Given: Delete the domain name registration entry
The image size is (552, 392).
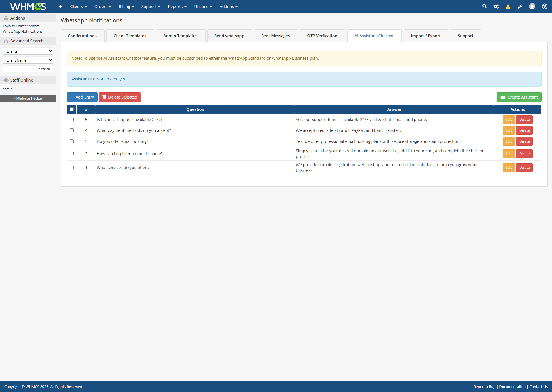Looking at the screenshot, I should (524, 154).
